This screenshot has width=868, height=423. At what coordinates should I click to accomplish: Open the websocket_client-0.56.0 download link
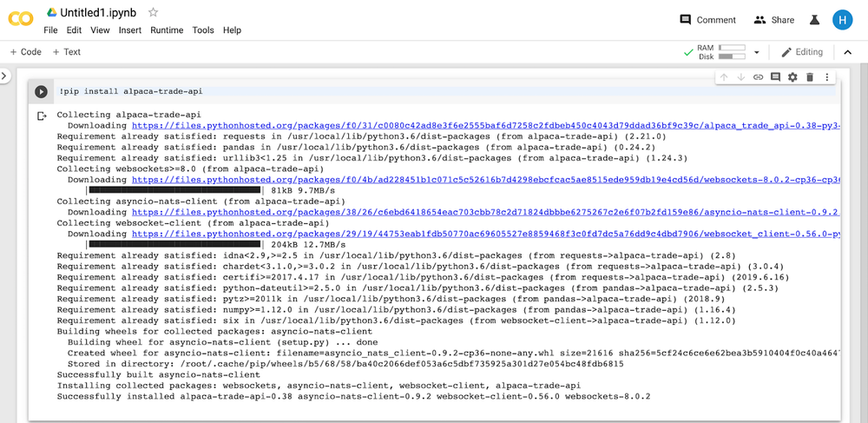[x=486, y=234]
